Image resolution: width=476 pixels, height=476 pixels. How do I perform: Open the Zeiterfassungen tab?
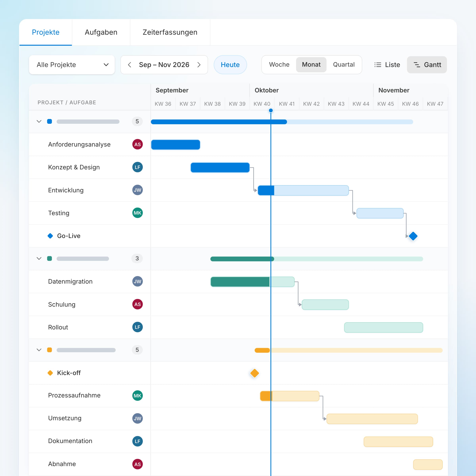(170, 32)
